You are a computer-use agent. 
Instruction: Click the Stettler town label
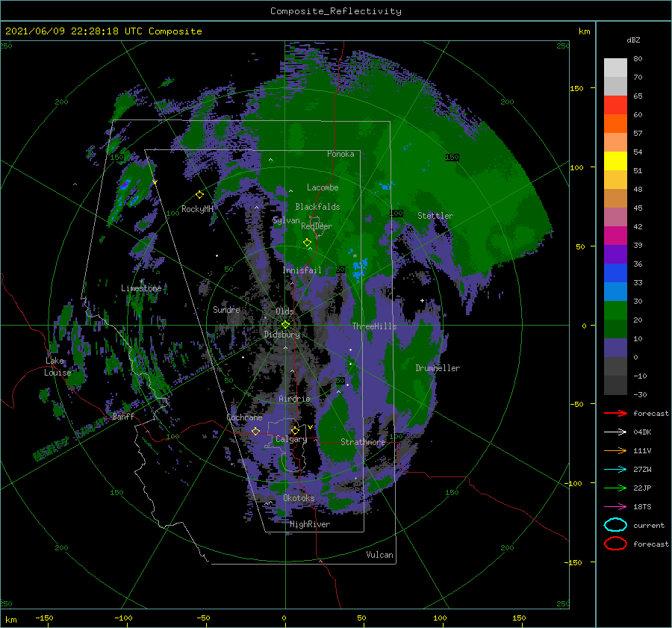pyautogui.click(x=435, y=216)
